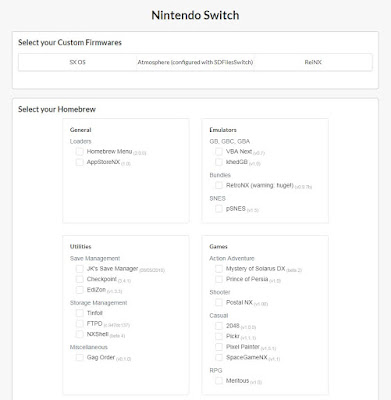Tick the Tinfoil checkbox
This screenshot has height=400, width=391.
pos(79,313)
